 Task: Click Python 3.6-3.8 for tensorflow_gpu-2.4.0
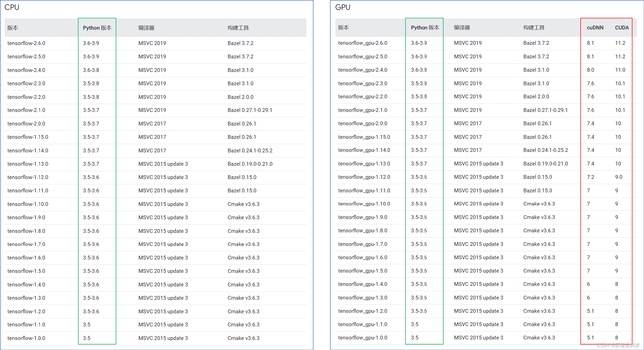click(419, 70)
